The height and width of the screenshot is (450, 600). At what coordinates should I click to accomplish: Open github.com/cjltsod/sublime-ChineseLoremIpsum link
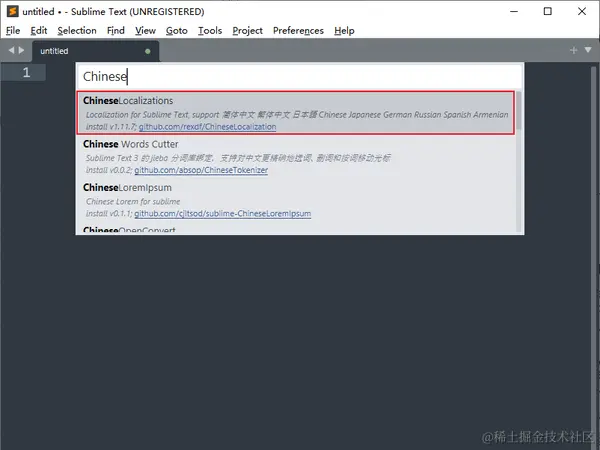(x=223, y=214)
